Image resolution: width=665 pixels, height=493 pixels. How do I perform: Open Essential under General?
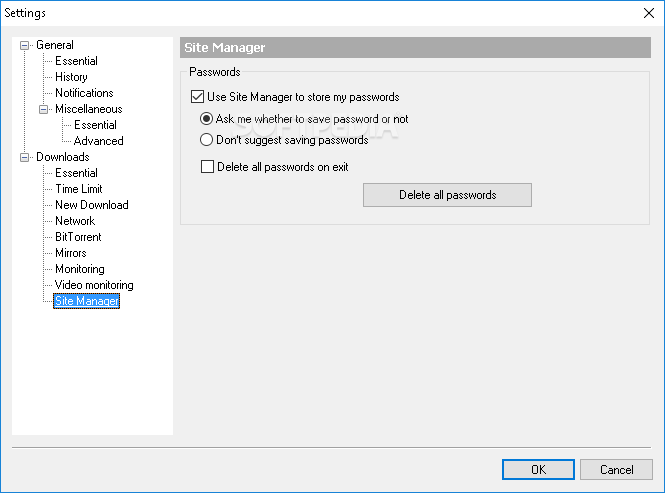click(76, 61)
